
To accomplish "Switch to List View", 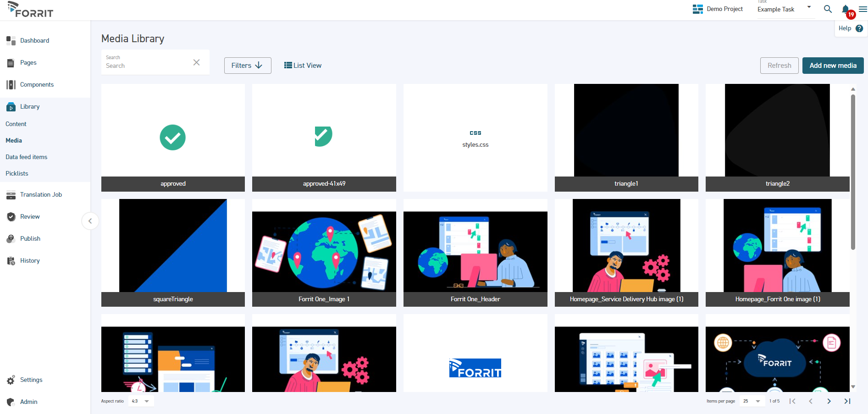I will tap(303, 66).
